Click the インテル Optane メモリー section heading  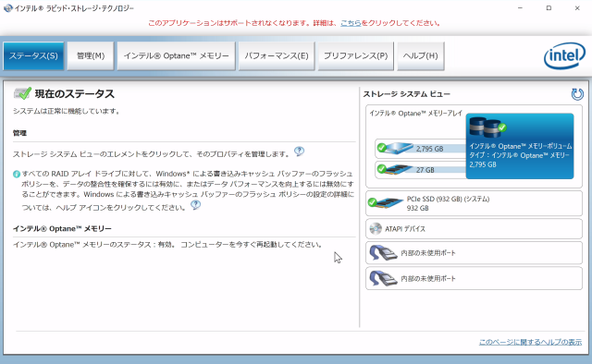(x=62, y=228)
